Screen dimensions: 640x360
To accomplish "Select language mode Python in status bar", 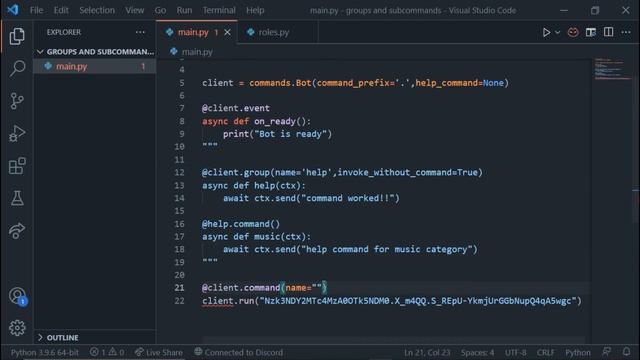I will click(578, 352).
